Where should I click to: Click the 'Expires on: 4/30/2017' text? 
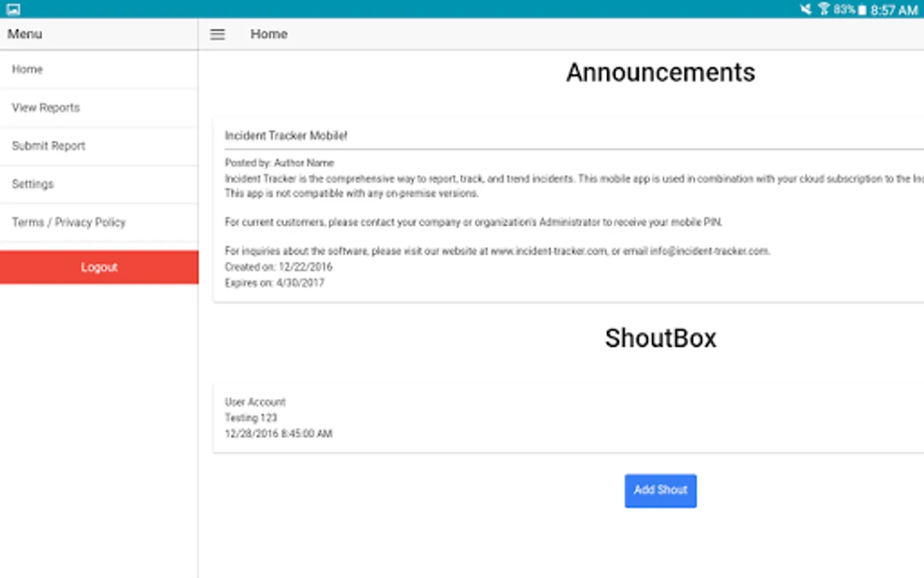click(x=274, y=283)
